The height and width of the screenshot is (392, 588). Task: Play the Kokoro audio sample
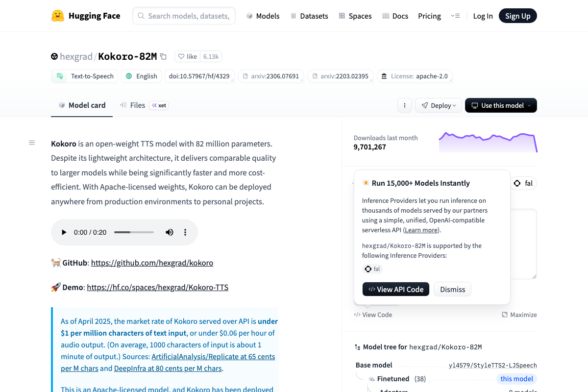tap(64, 232)
